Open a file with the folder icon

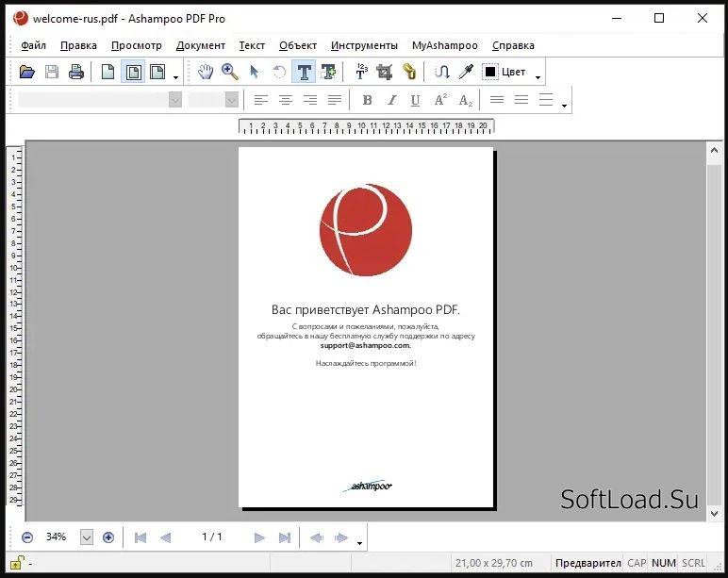27,72
